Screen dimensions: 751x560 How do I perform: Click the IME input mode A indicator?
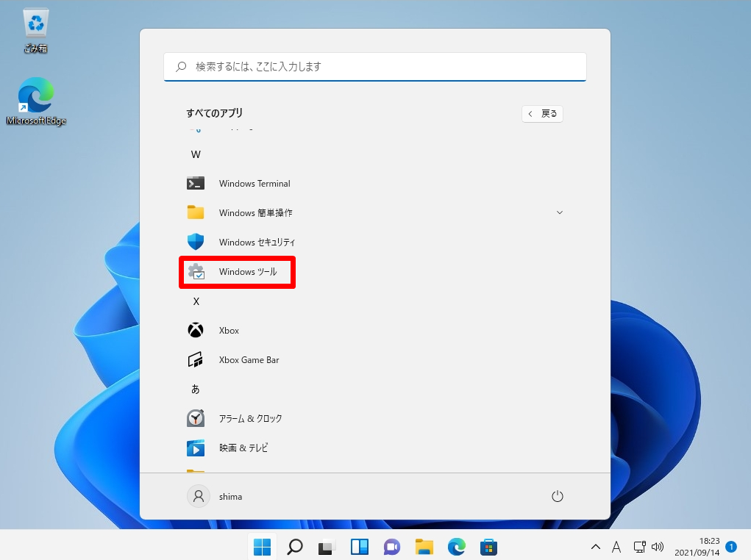616,547
